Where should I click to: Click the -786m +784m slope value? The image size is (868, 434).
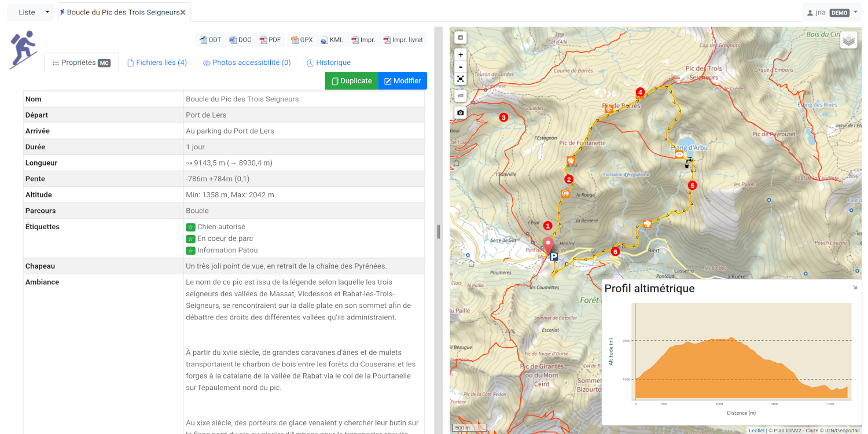tap(218, 179)
